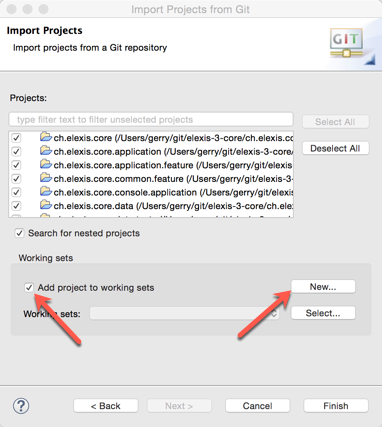This screenshot has height=427, width=382.
Task: Click the Working sets dropdown arrows
Action: coord(274,313)
